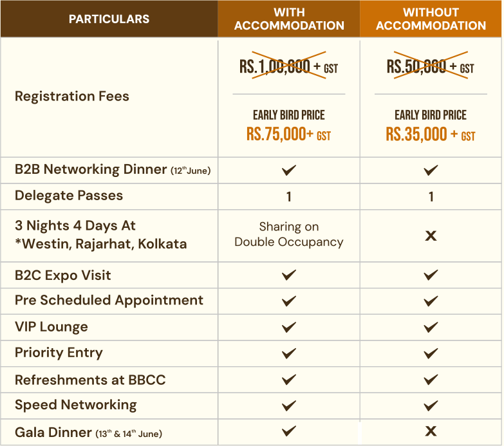The height and width of the screenshot is (446, 504).
Task: Click the Registration Fees row label
Action: pos(72,97)
